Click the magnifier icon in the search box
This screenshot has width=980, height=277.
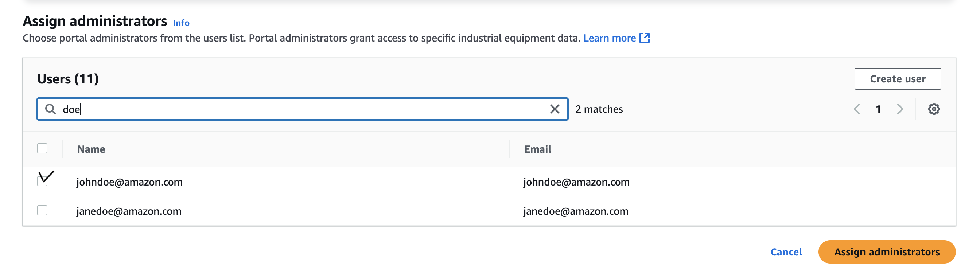[x=50, y=109]
